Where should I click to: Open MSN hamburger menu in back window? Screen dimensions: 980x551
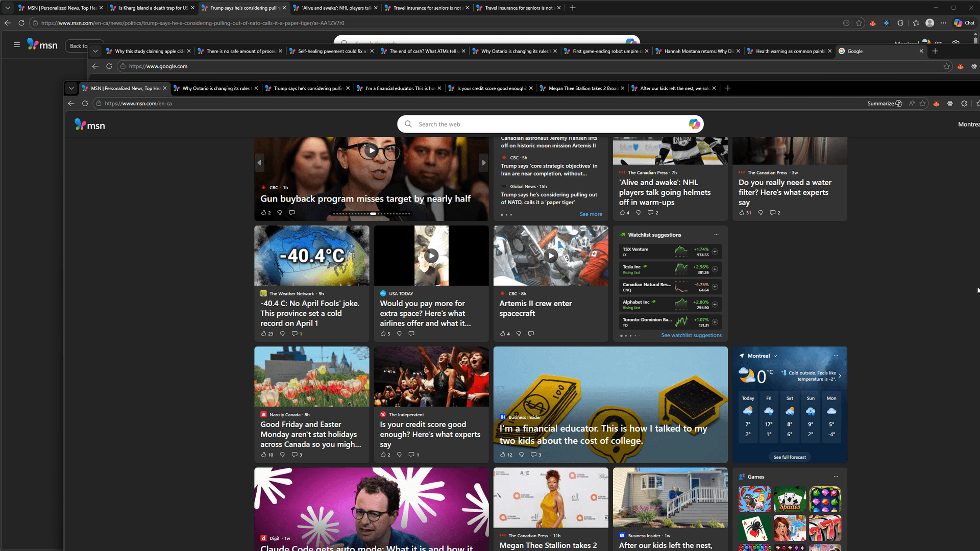pos(17,45)
